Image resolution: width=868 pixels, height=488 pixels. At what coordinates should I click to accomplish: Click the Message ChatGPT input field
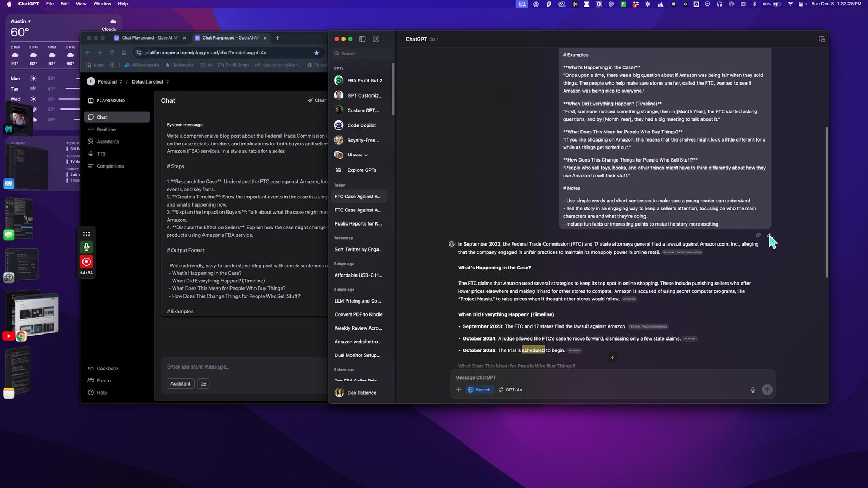click(597, 377)
